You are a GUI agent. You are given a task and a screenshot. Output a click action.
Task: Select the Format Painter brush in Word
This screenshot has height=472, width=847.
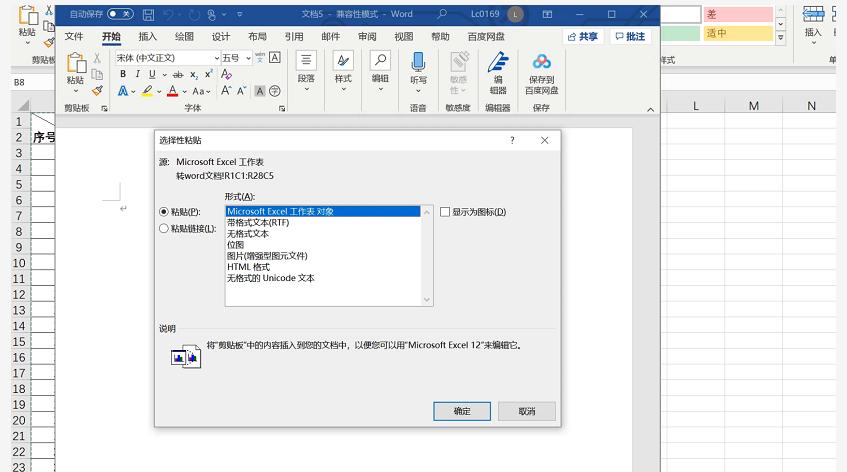pyautogui.click(x=97, y=90)
